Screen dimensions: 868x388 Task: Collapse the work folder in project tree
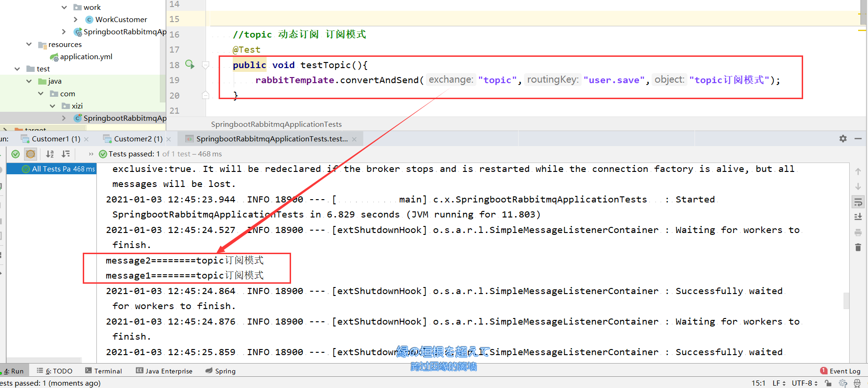point(64,7)
